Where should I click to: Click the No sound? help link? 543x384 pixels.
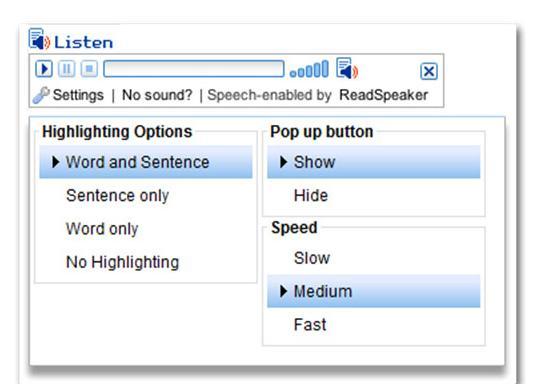click(157, 95)
